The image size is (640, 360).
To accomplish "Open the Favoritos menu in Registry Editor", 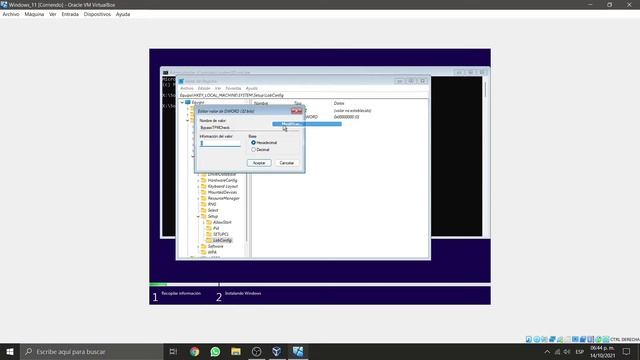I will [x=233, y=88].
